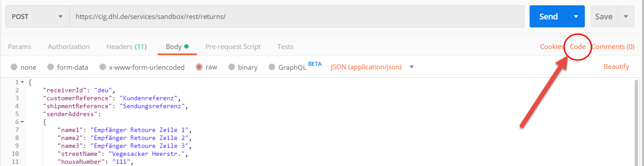
Task: Send the request
Action: (x=548, y=16)
